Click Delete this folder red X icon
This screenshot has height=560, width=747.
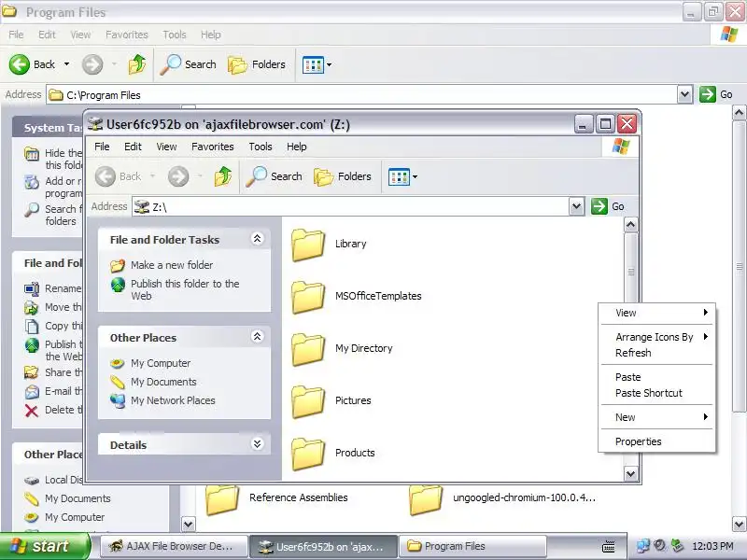[32, 411]
